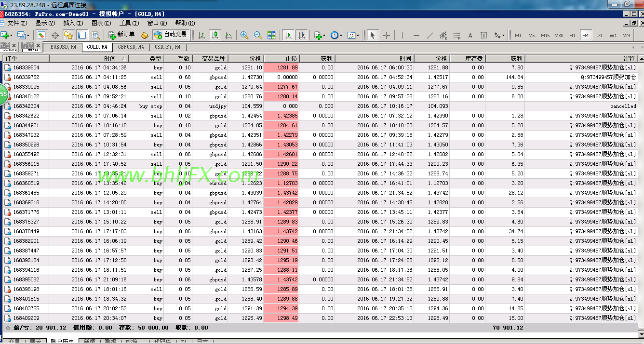
Task: Switch to D1 timeframe
Action: click(x=599, y=35)
